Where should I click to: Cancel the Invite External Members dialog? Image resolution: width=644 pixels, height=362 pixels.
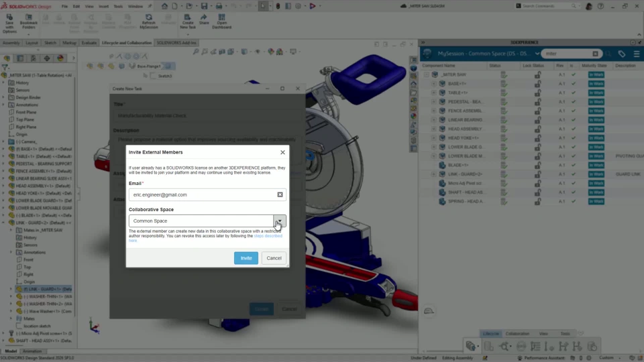coord(274,257)
